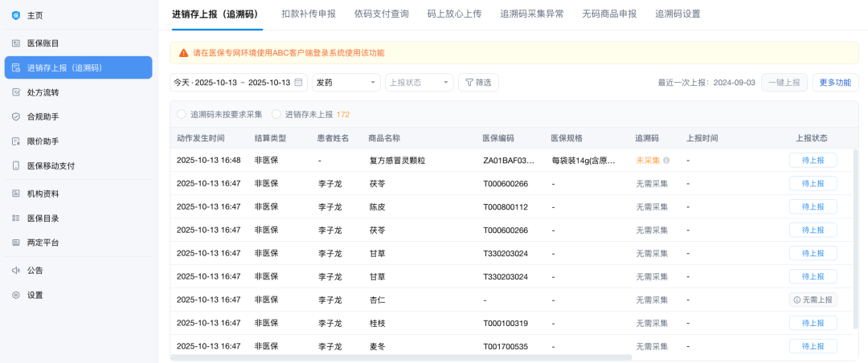The image size is (868, 363).
Task: Select the 处方流转 sidebar icon
Action: click(16, 92)
